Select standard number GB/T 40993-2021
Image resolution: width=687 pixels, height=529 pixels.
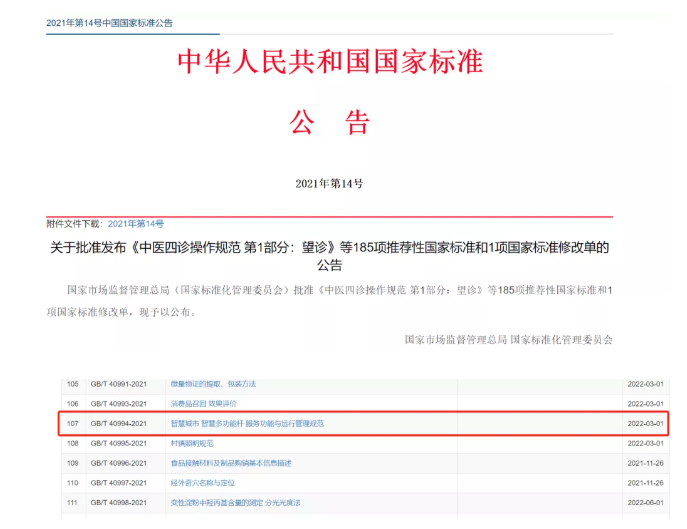(x=119, y=403)
